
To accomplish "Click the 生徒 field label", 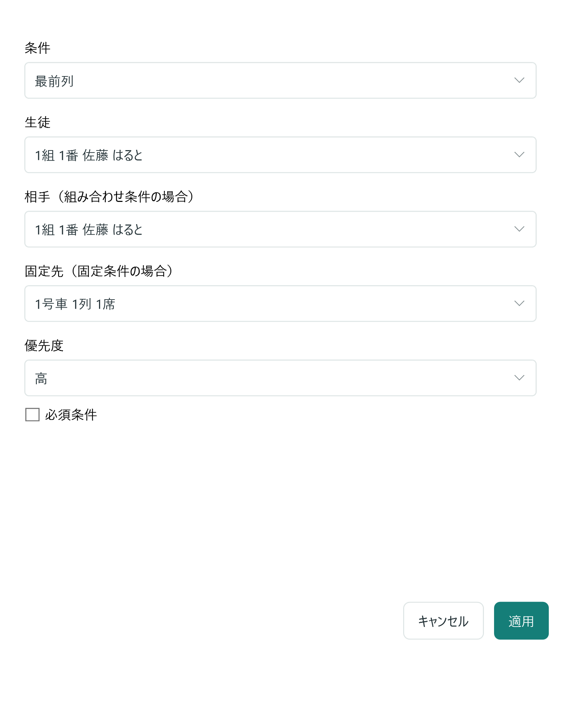I will coord(38,122).
